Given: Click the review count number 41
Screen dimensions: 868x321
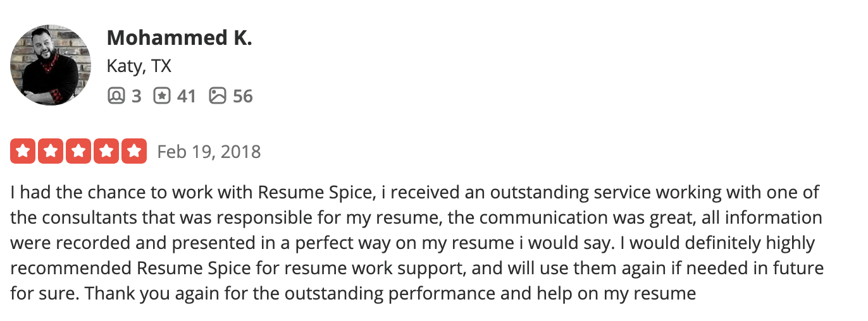Looking at the screenshot, I should [186, 96].
